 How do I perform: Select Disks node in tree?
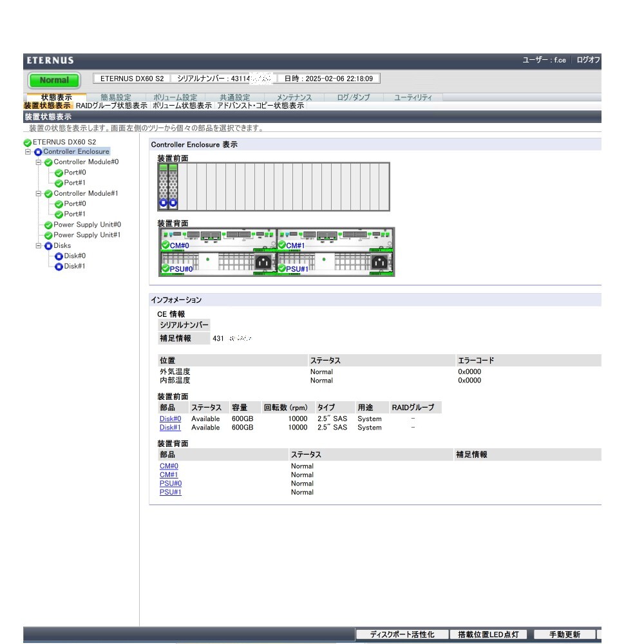click(62, 245)
